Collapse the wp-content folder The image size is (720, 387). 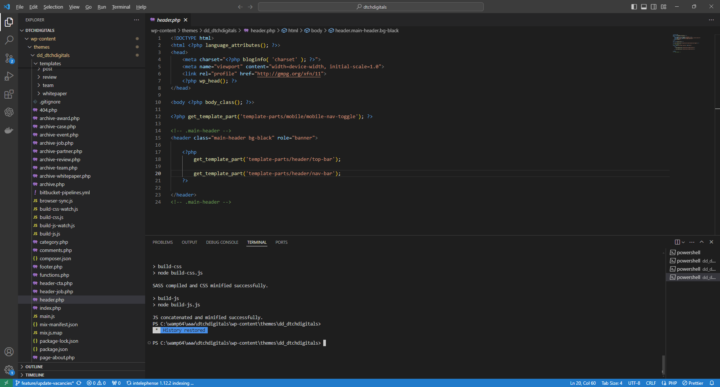coord(27,39)
